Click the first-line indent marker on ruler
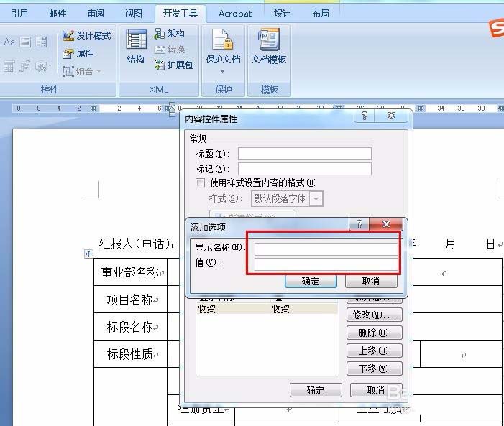Image resolution: width=504 pixels, height=426 pixels. pos(172,105)
